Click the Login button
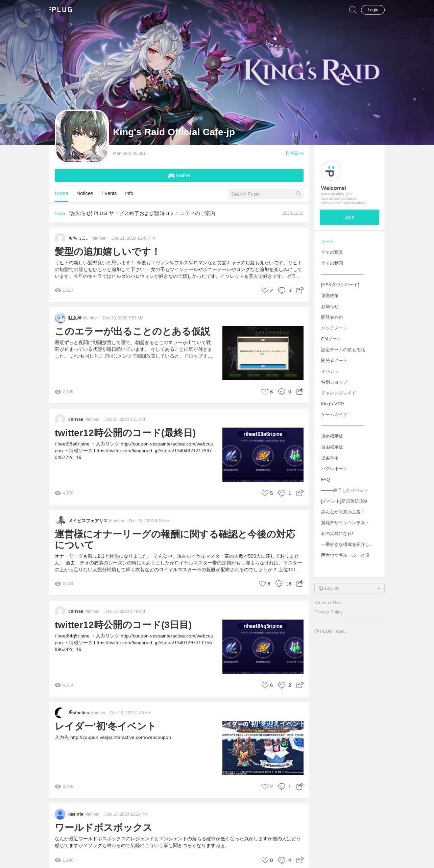434x868 pixels. [373, 10]
